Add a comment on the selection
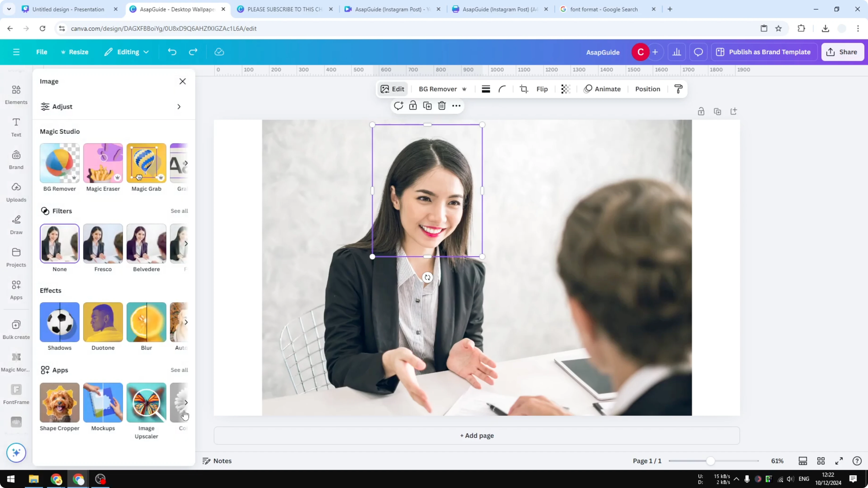The width and height of the screenshot is (868, 488). [x=399, y=105]
